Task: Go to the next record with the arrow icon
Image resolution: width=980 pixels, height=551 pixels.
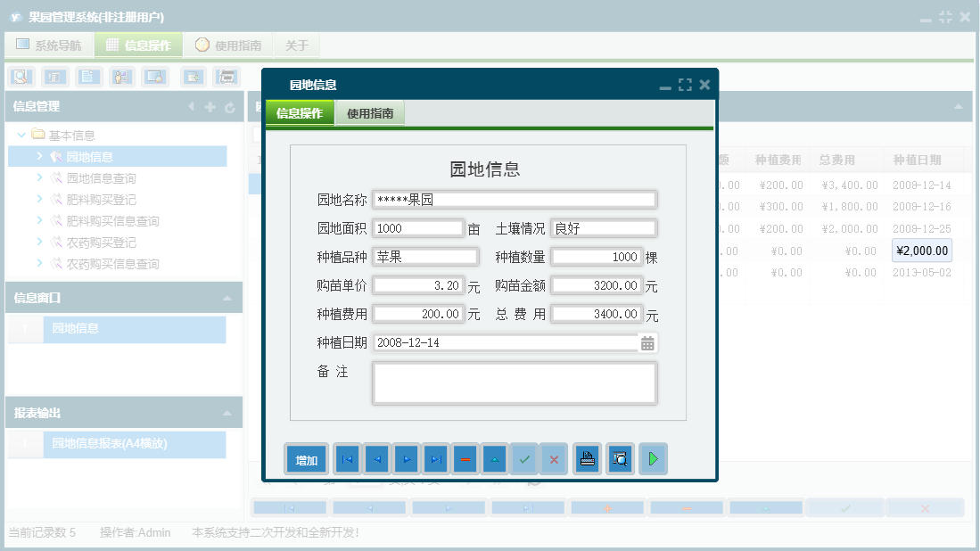Action: (407, 458)
